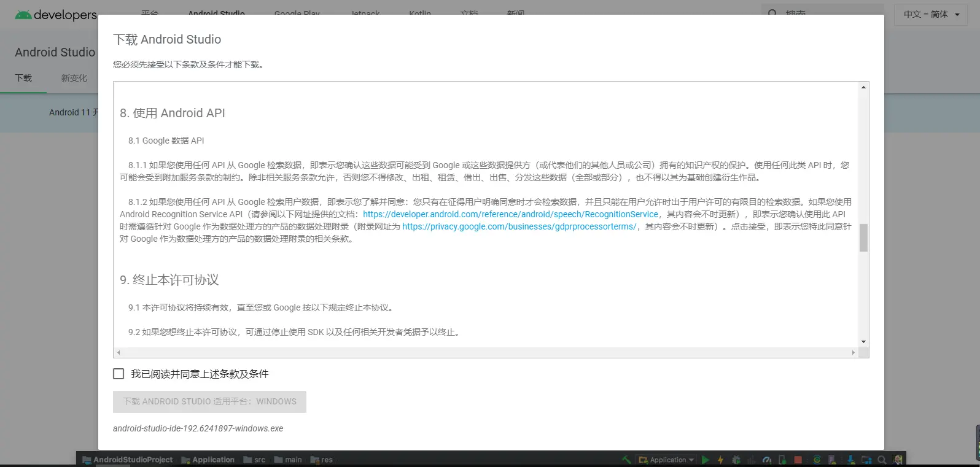Click the Search Everywhere magnifier icon

click(882, 460)
